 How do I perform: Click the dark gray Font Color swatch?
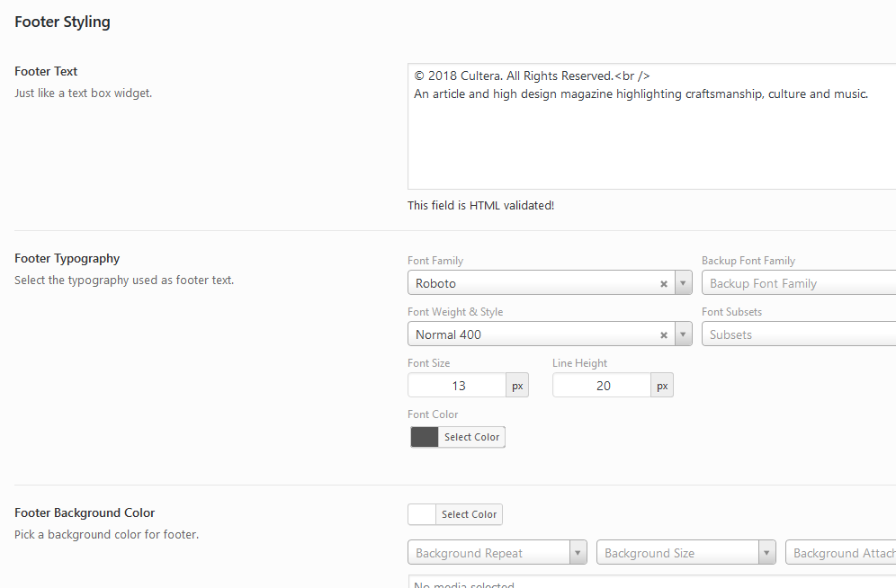point(425,437)
